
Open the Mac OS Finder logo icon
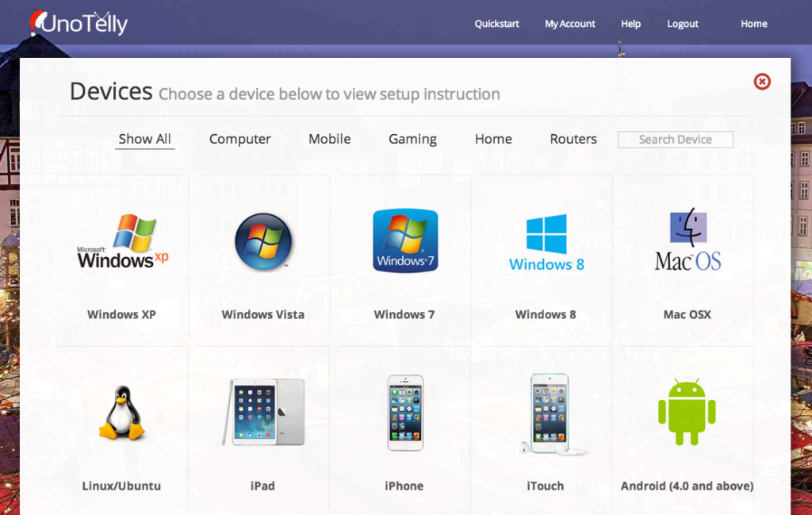tap(688, 240)
